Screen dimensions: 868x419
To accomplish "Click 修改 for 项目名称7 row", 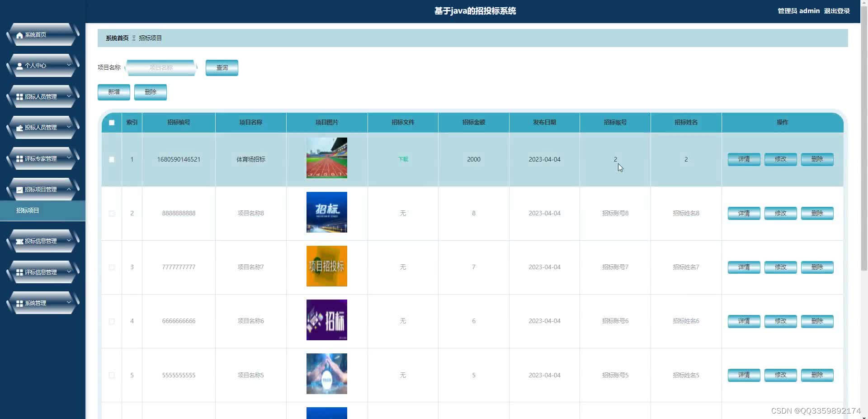I will coord(781,267).
